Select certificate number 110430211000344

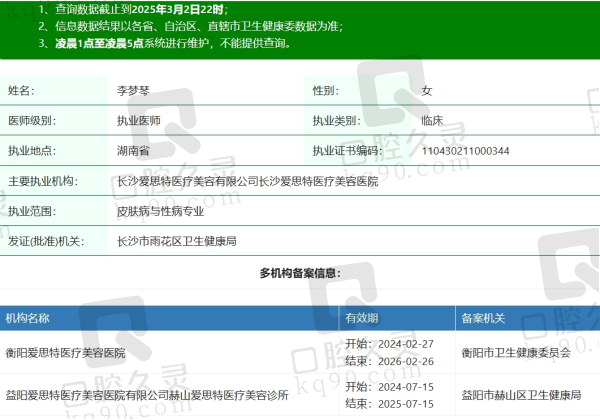(x=465, y=151)
